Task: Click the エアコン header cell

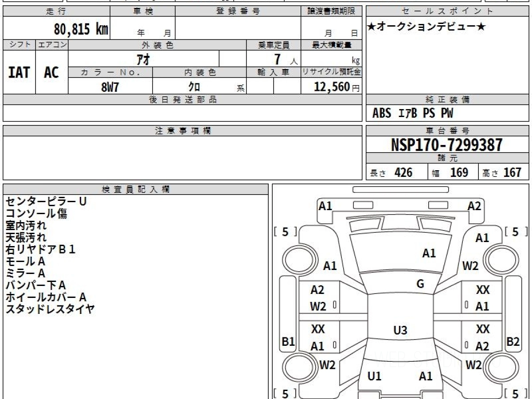Action: pos(52,45)
